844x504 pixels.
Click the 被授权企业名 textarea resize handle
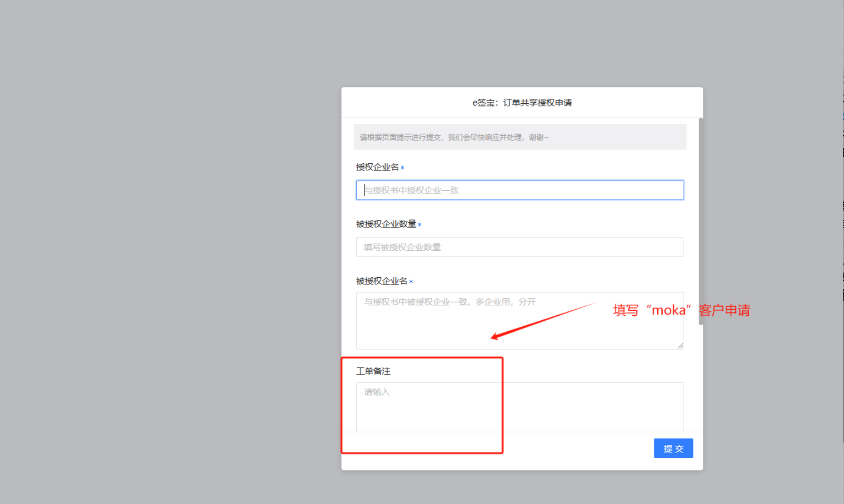click(x=680, y=346)
